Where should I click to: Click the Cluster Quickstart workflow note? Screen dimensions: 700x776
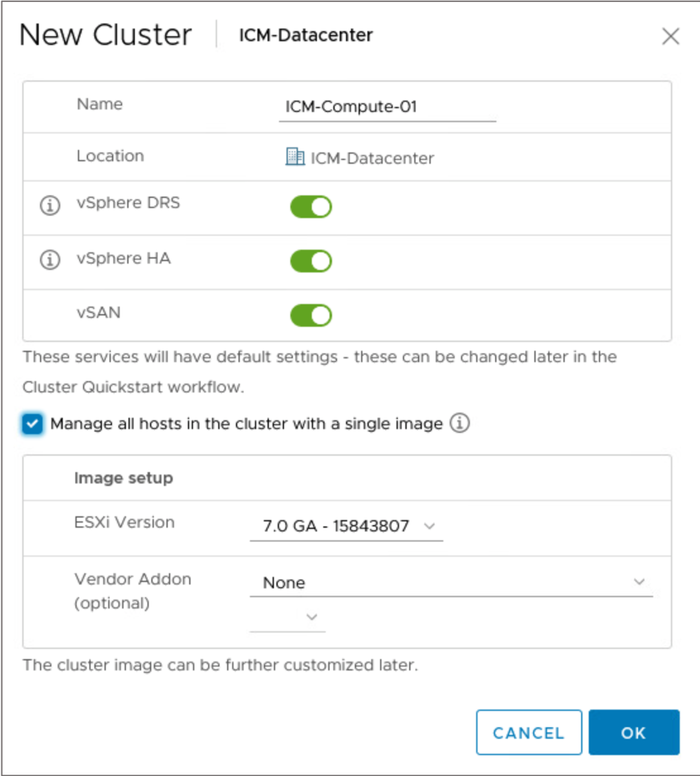click(320, 372)
